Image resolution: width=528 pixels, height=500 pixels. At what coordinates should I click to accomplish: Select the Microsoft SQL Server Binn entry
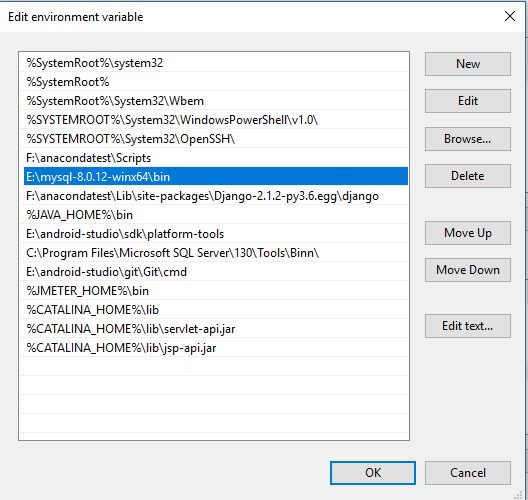coord(216,253)
